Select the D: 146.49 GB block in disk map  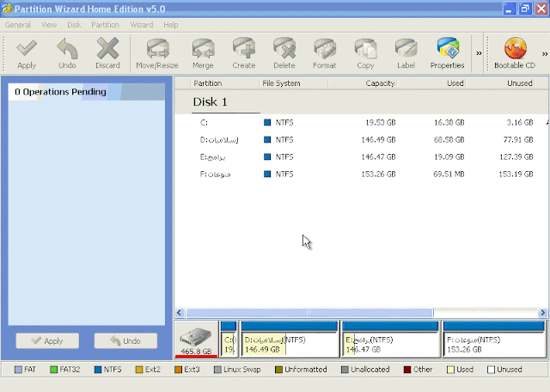click(289, 340)
